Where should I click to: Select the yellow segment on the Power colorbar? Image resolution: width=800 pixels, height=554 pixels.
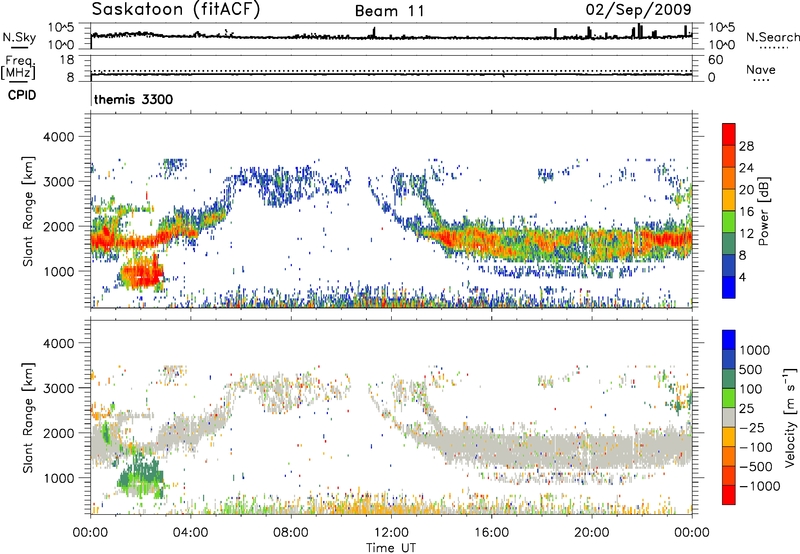[x=729, y=200]
